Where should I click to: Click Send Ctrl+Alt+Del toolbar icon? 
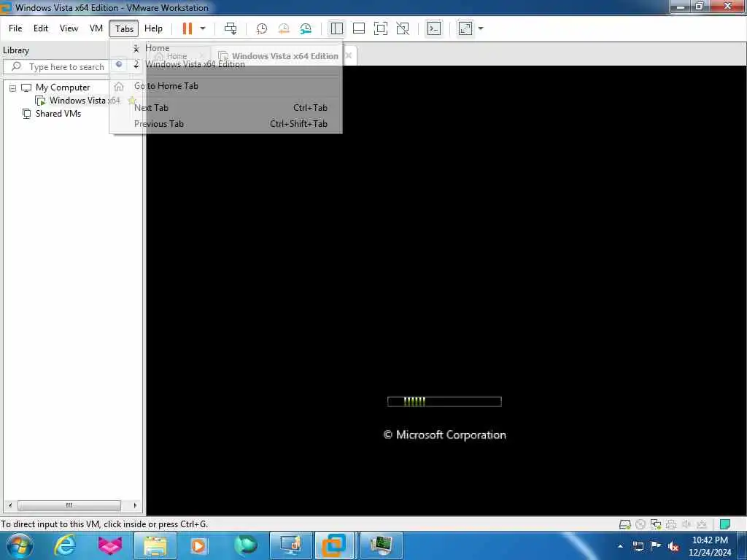tap(231, 28)
